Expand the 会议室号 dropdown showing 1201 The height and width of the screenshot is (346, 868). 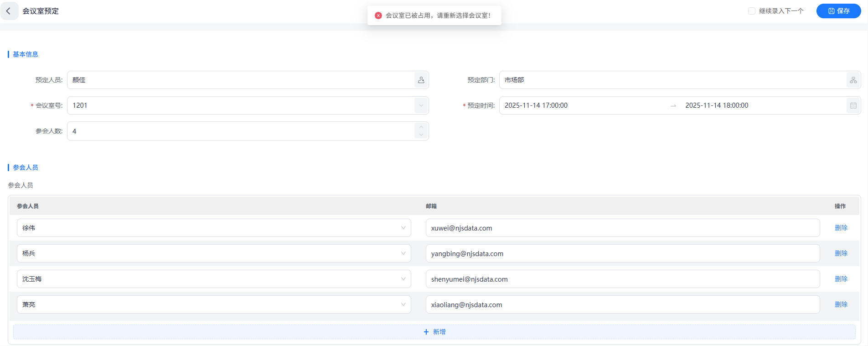421,105
